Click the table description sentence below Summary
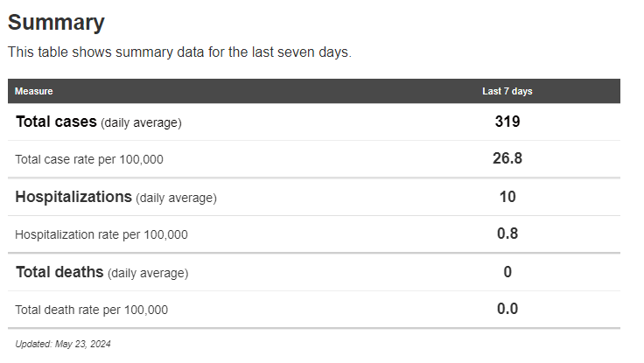 pos(179,52)
